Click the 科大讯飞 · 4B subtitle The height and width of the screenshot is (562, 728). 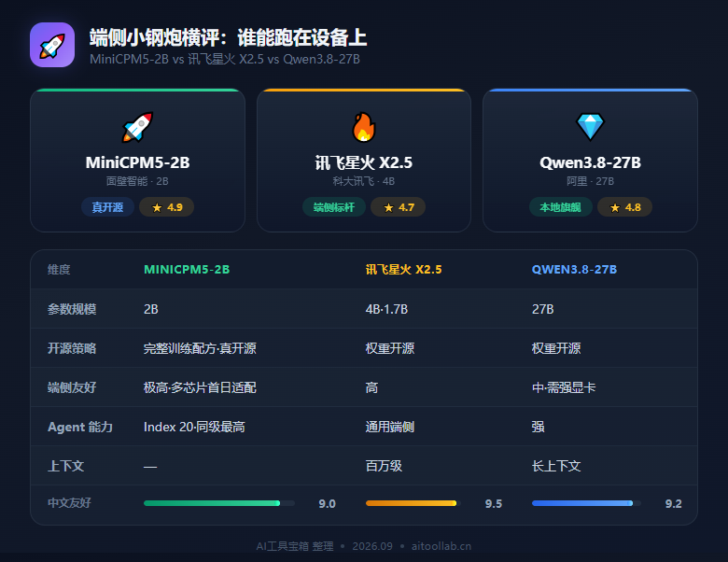click(x=364, y=181)
